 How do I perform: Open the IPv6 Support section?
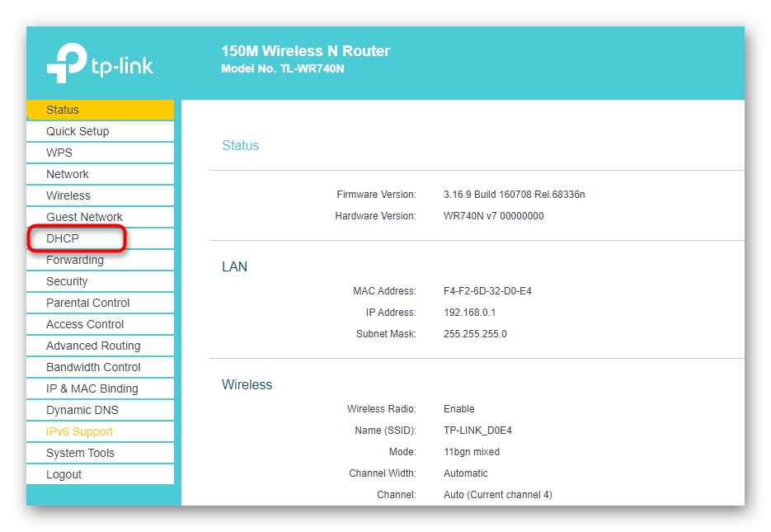pyautogui.click(x=79, y=431)
